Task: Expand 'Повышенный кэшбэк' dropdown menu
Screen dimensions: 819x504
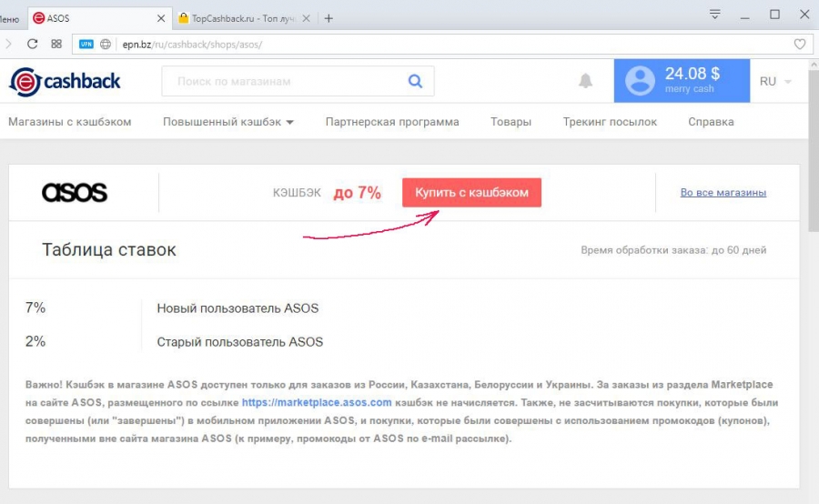Action: point(228,122)
